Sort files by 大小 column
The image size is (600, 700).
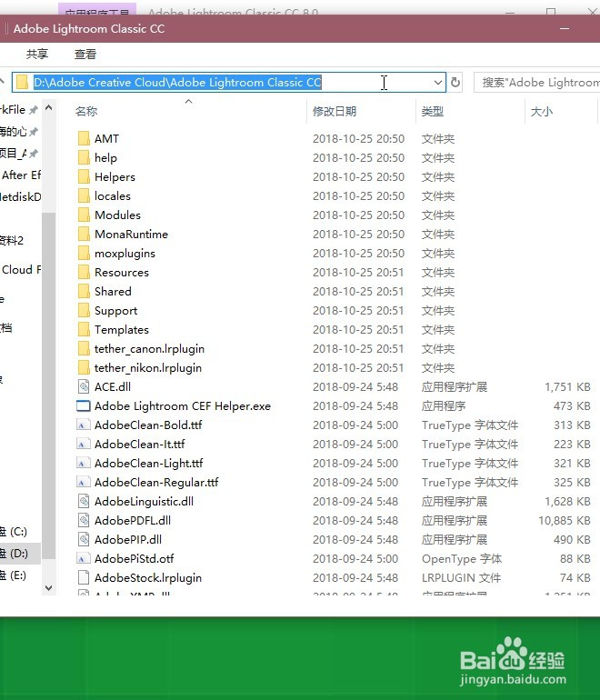click(x=542, y=111)
